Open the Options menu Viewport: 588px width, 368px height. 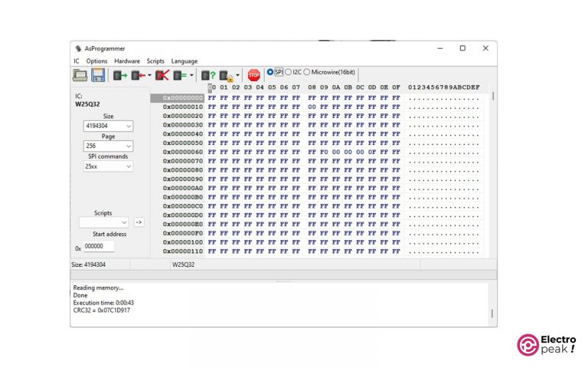(96, 61)
